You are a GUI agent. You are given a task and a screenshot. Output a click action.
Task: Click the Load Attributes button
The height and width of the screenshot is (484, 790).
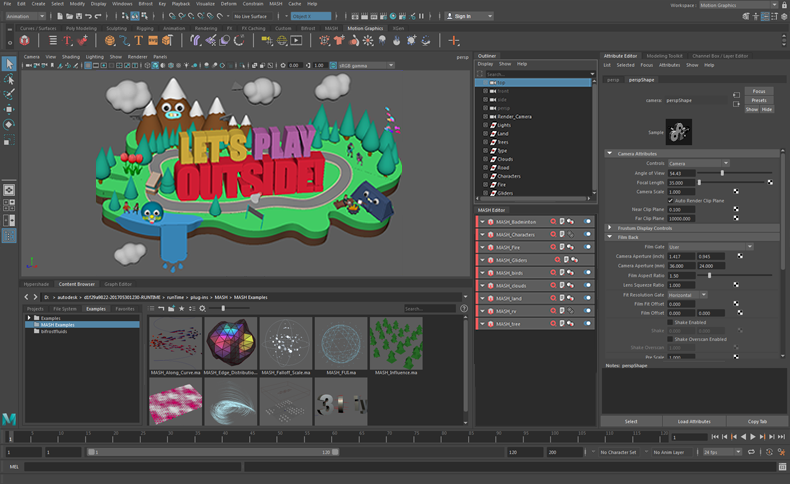pos(694,421)
